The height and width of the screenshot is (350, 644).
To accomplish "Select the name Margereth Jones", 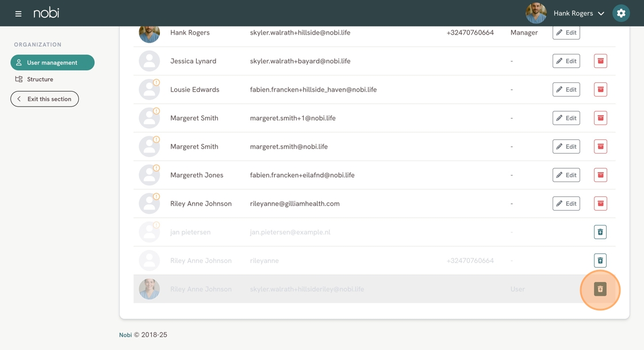I will [x=197, y=175].
